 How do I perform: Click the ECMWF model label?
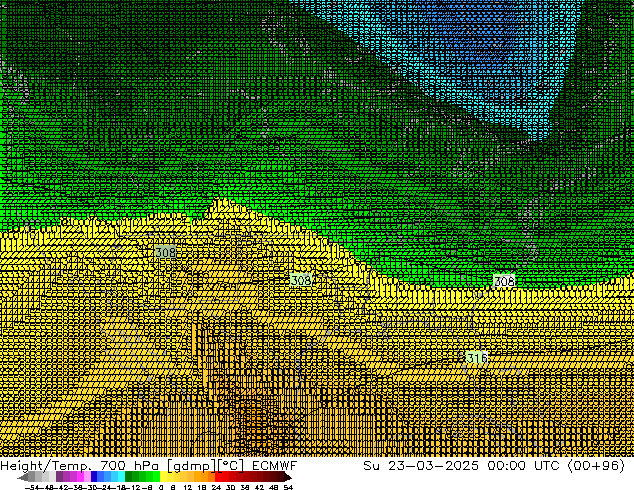tap(275, 466)
